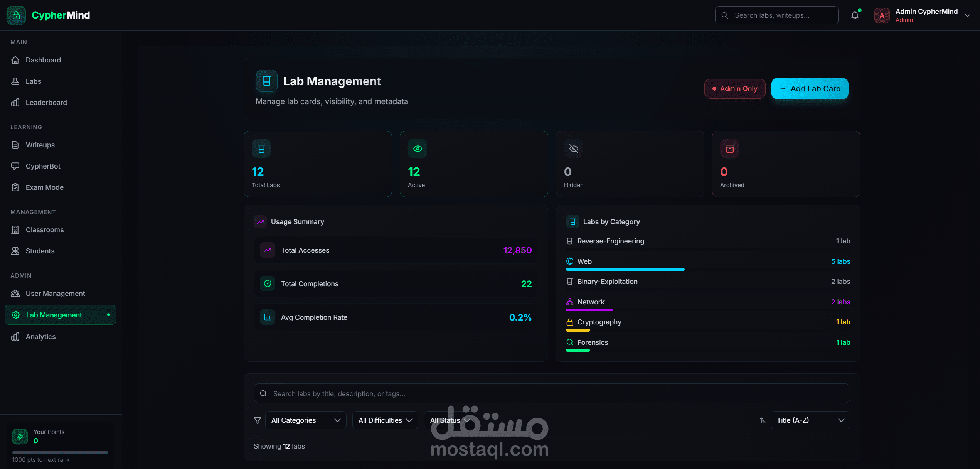Screen dimensions: 980x469
Task: Click the notification bell icon
Action: pos(855,15)
